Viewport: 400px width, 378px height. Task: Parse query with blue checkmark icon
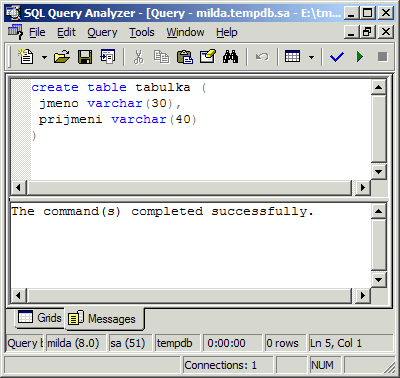pyautogui.click(x=337, y=57)
